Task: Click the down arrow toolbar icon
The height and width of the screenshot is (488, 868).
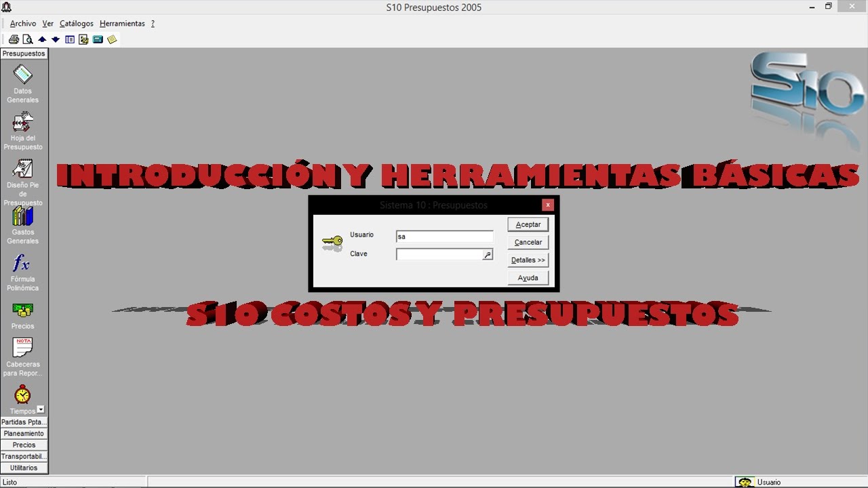Action: tap(56, 39)
